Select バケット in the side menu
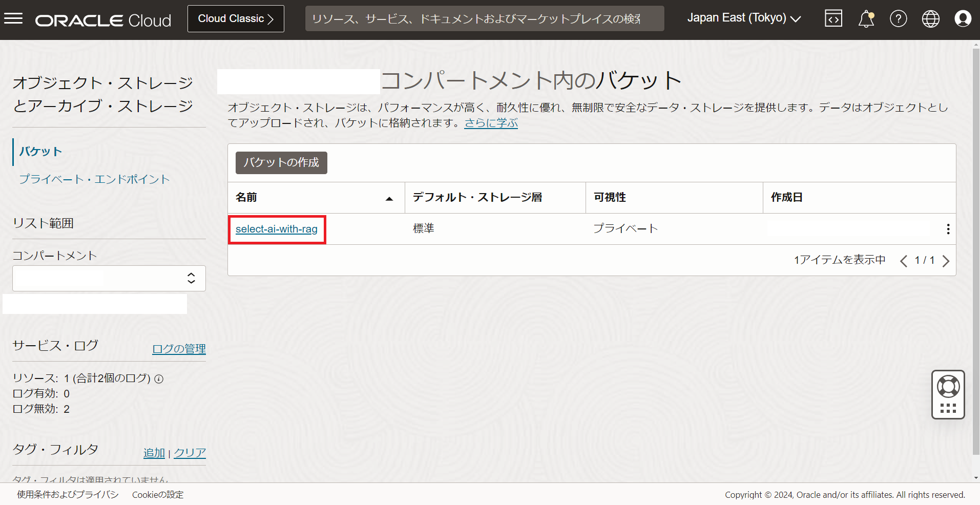 [x=40, y=152]
